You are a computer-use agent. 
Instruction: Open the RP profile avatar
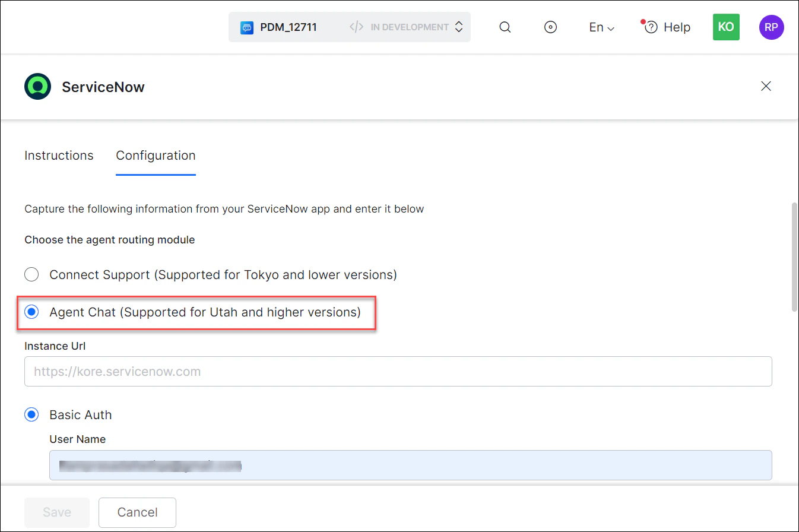coord(771,27)
